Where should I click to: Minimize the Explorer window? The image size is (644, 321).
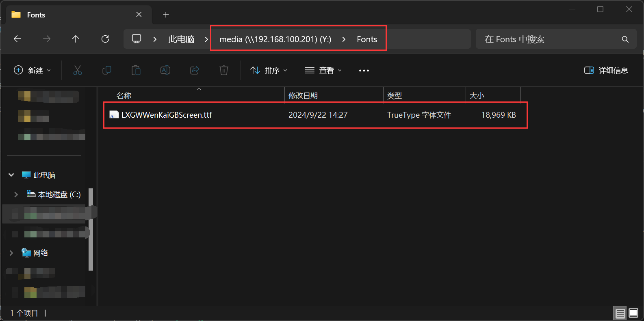(572, 9)
